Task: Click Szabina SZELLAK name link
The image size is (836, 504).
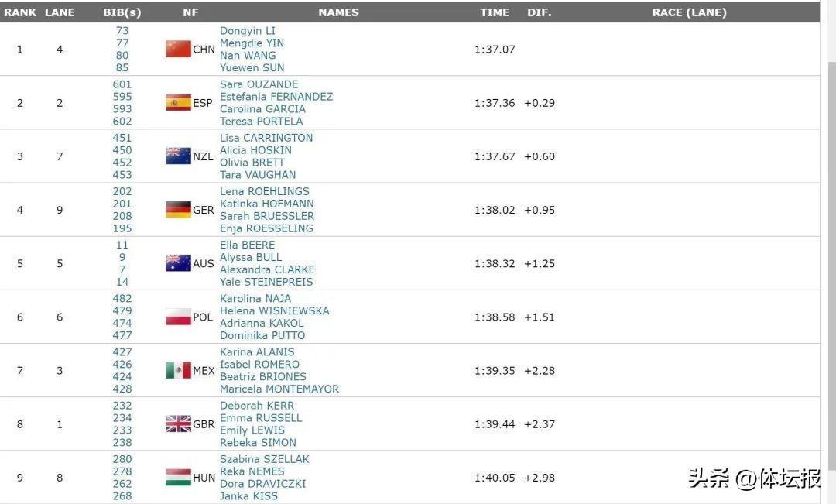Action: pos(264,459)
